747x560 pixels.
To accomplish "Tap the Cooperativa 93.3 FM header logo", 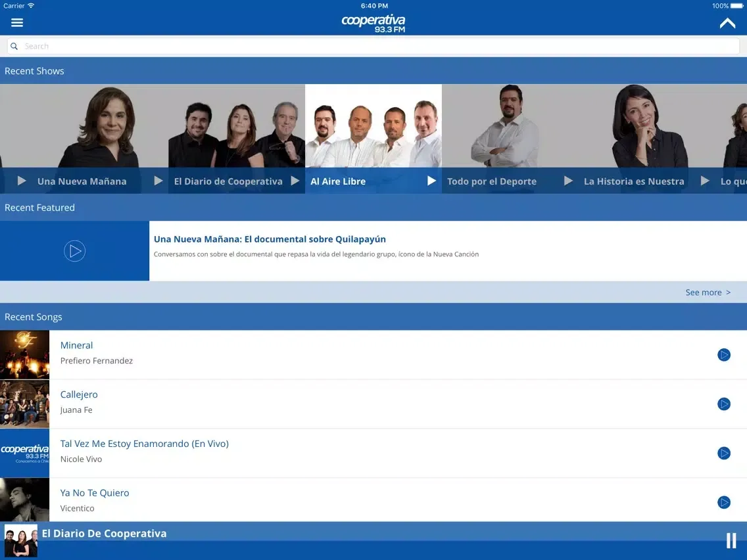I will pyautogui.click(x=373, y=24).
